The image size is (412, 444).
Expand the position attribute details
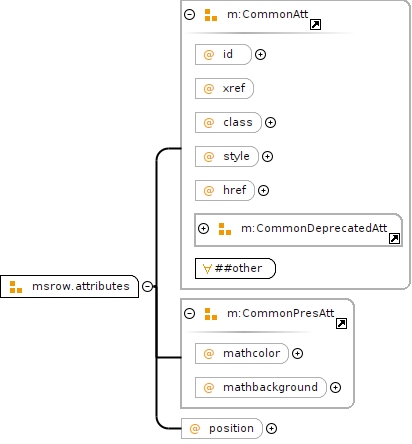pyautogui.click(x=272, y=428)
